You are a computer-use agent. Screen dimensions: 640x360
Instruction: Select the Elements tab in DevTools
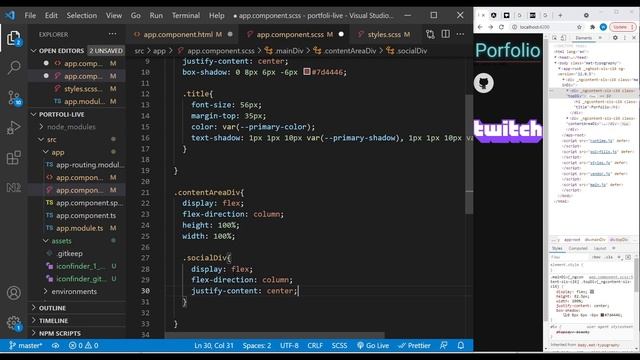point(584,38)
